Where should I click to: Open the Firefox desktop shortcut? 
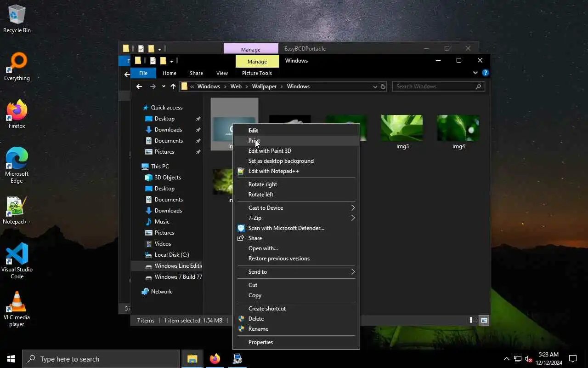click(x=17, y=115)
